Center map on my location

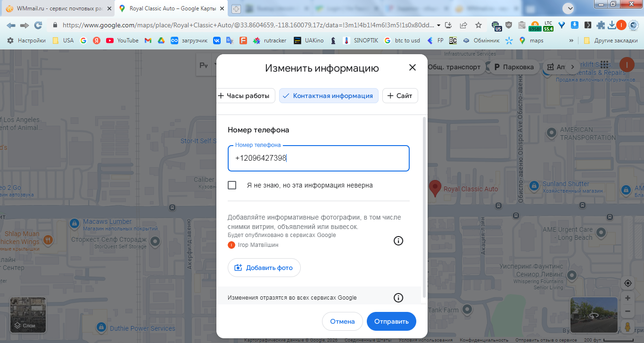click(x=627, y=283)
